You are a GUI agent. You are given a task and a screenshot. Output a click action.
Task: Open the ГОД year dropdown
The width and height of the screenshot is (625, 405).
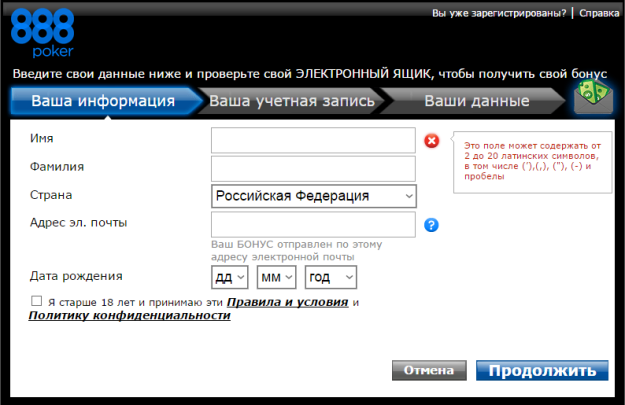pos(330,277)
